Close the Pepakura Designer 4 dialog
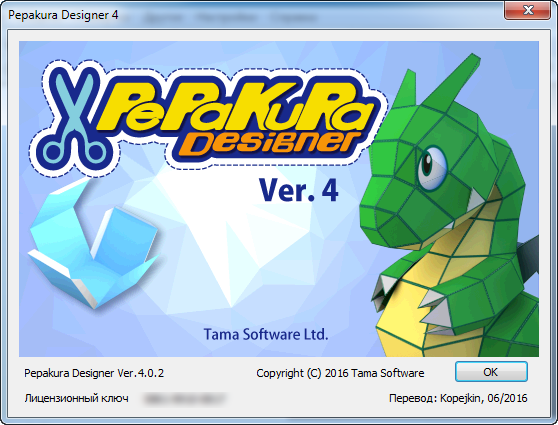The width and height of the screenshot is (558, 425). pos(528,10)
